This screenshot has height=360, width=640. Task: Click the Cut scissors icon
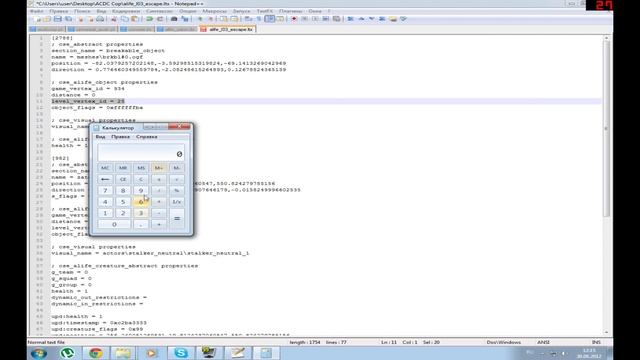[114, 19]
